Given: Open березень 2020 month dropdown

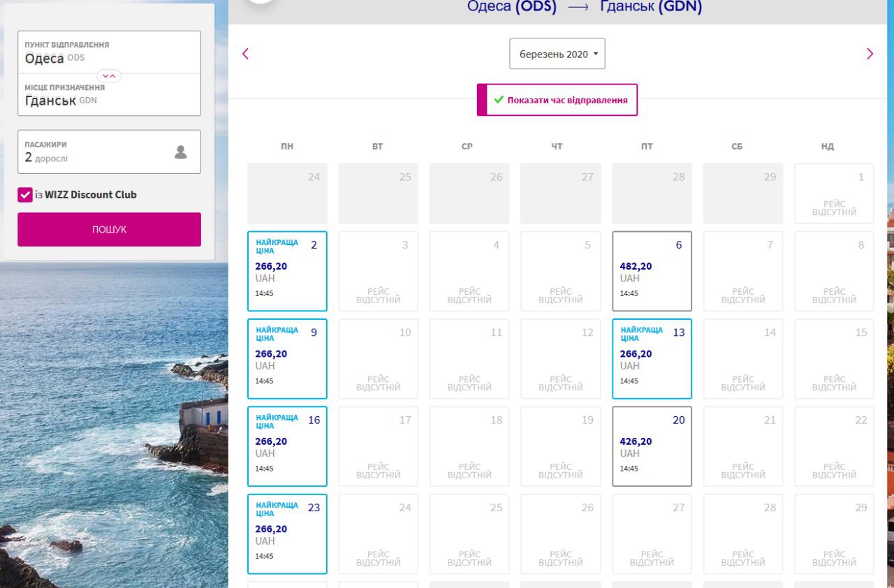Looking at the screenshot, I should (x=557, y=54).
